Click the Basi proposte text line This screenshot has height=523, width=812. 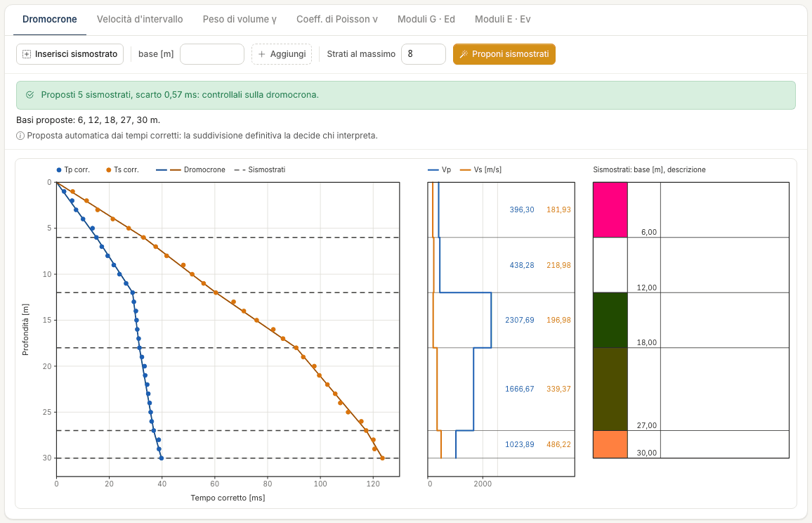click(x=88, y=120)
